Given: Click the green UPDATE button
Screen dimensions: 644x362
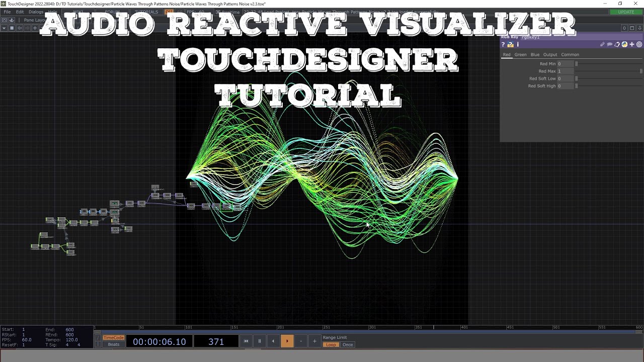Looking at the screenshot, I should (626, 12).
